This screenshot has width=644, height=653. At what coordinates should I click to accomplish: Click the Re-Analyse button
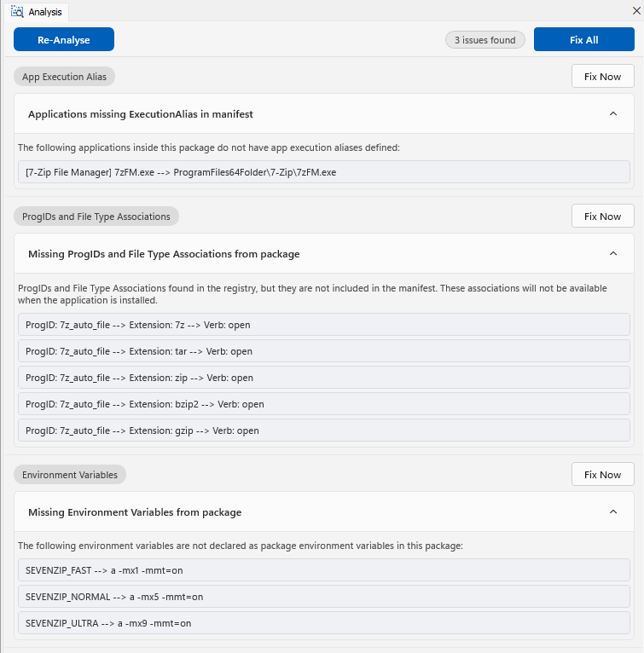[64, 39]
